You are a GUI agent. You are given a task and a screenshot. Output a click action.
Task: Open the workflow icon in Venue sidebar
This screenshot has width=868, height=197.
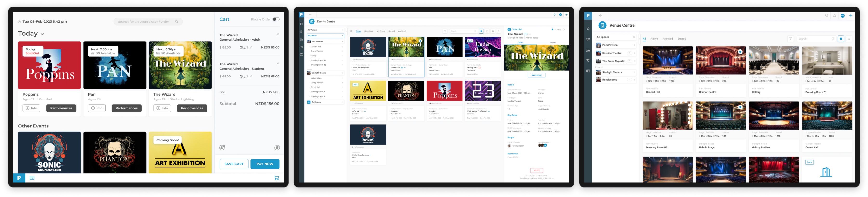coord(588,61)
